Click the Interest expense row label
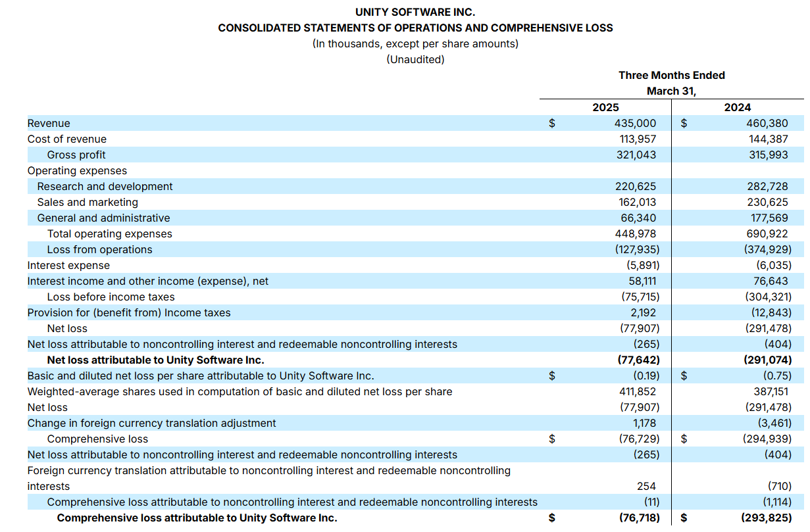Screen dimensions: 810x532 (68, 265)
